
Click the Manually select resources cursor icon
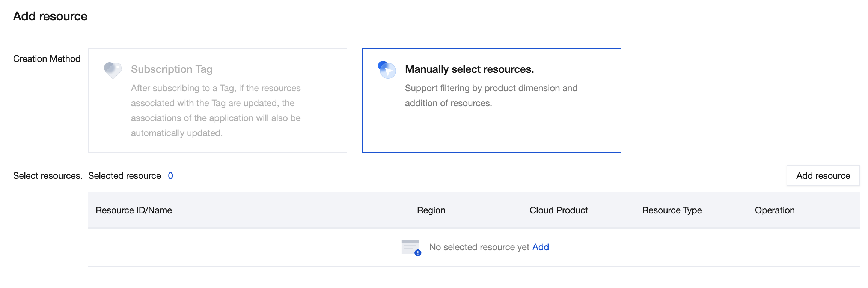(387, 70)
